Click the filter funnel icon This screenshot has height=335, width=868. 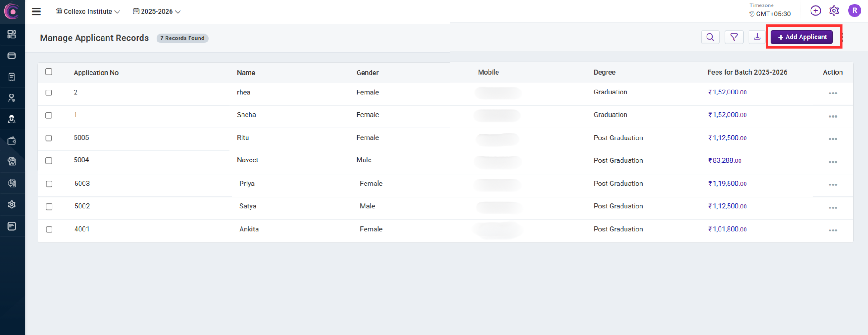734,37
